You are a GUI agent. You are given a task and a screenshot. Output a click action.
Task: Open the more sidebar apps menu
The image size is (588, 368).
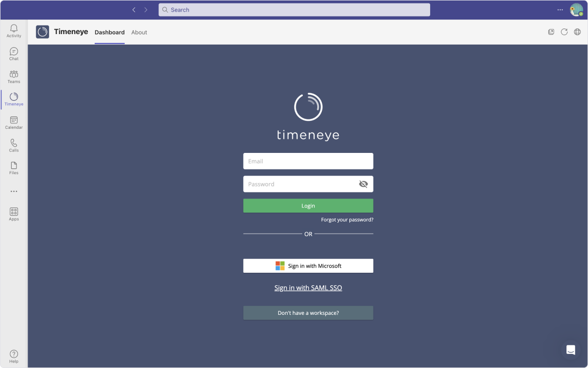click(14, 191)
